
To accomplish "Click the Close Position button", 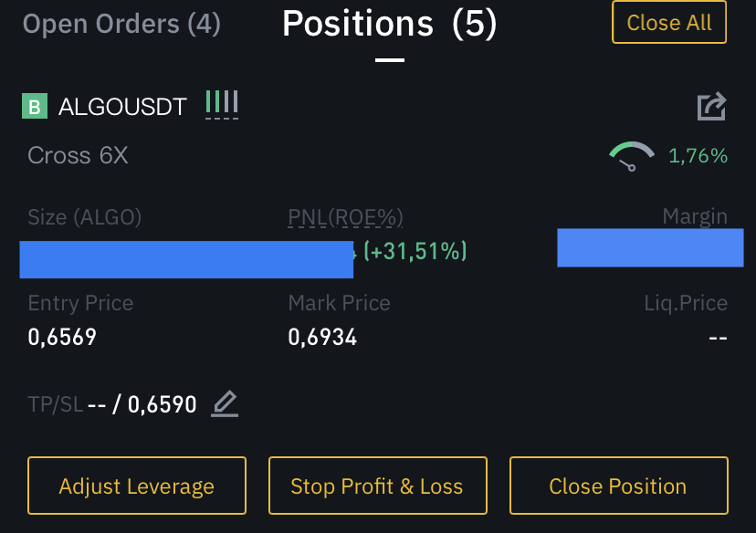I will point(619,486).
